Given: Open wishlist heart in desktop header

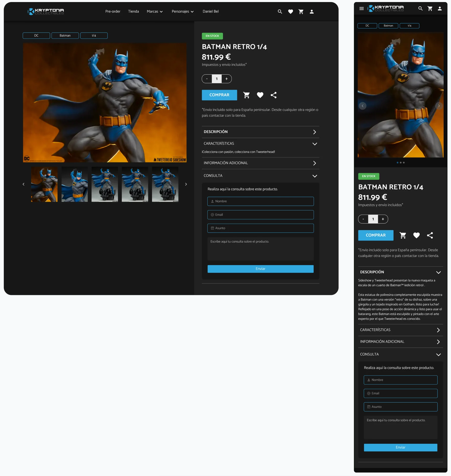Looking at the screenshot, I should pos(291,11).
